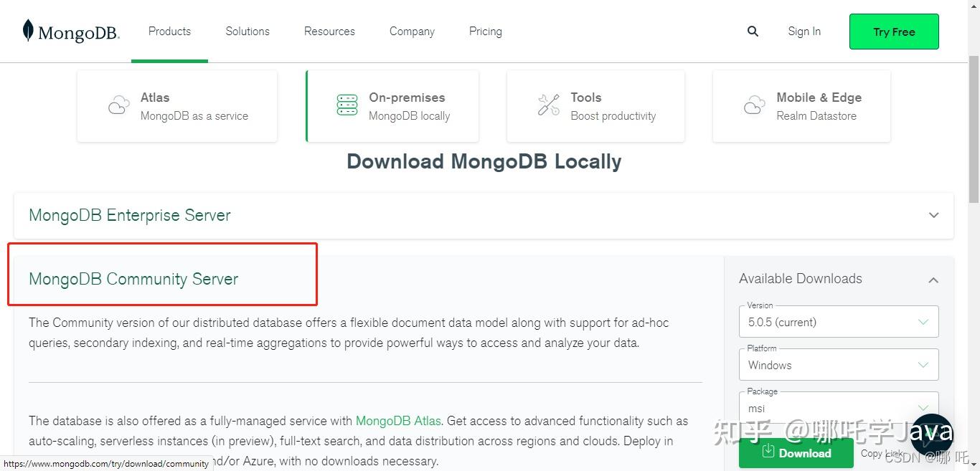Click the Mobile & Edge cloud icon
980x471 pixels.
[x=754, y=105]
